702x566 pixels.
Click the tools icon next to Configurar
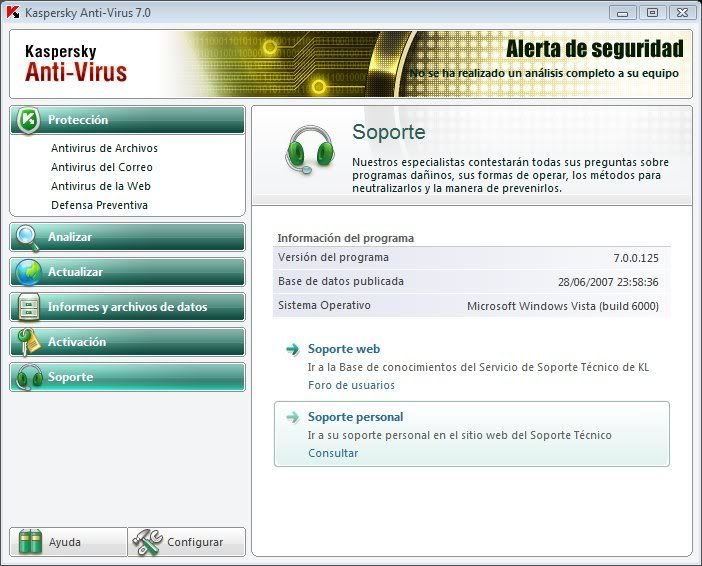point(147,542)
